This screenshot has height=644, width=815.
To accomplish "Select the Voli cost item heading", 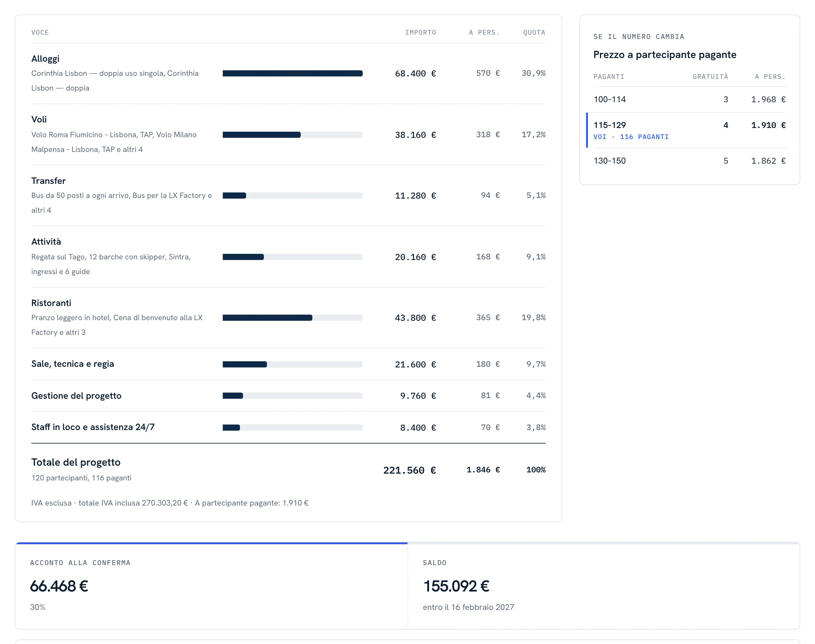I will [39, 119].
